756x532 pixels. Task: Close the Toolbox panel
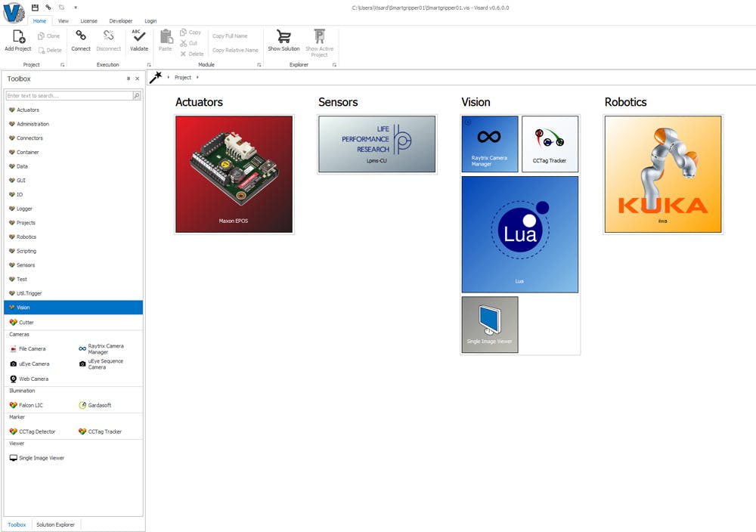point(138,79)
